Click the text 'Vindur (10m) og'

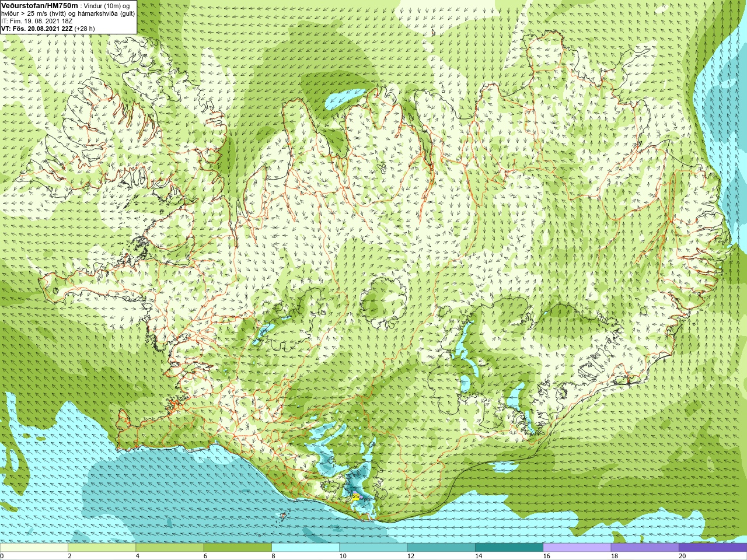tap(107, 6)
